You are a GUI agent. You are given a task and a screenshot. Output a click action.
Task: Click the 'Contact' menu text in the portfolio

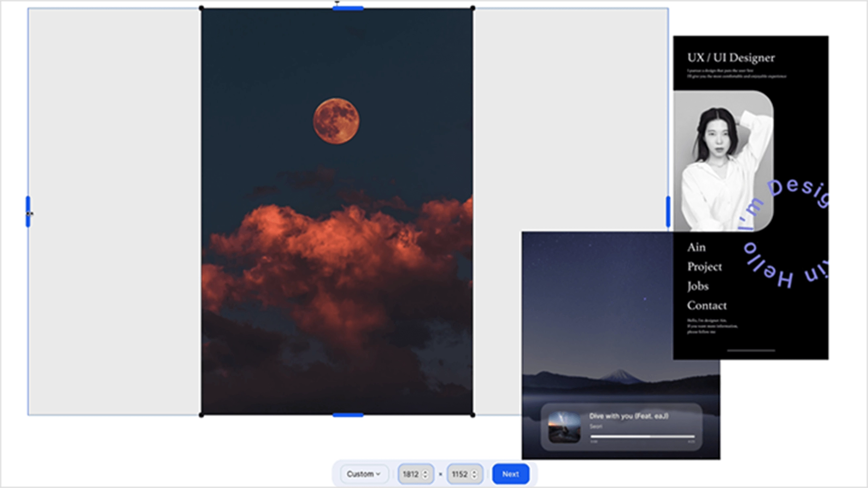pos(707,306)
